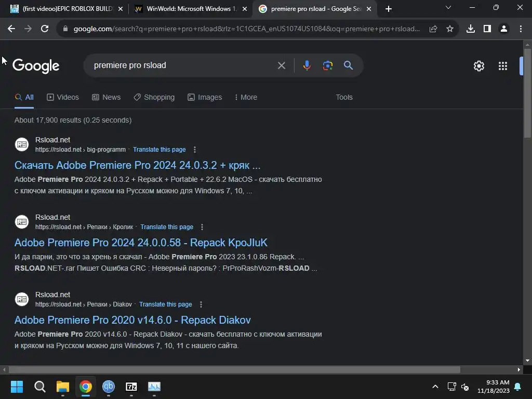Click the vertical scrollbar thumb
532x399 pixels.
click(x=527, y=94)
